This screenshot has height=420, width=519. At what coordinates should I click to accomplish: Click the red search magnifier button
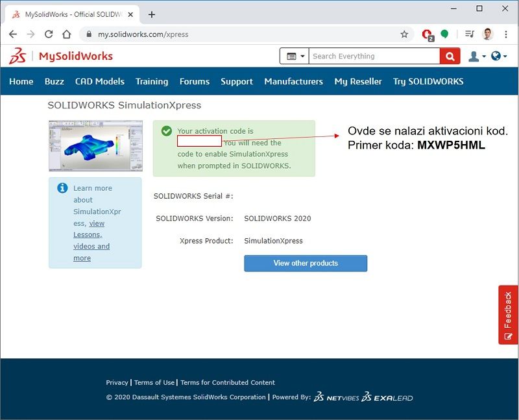[449, 56]
